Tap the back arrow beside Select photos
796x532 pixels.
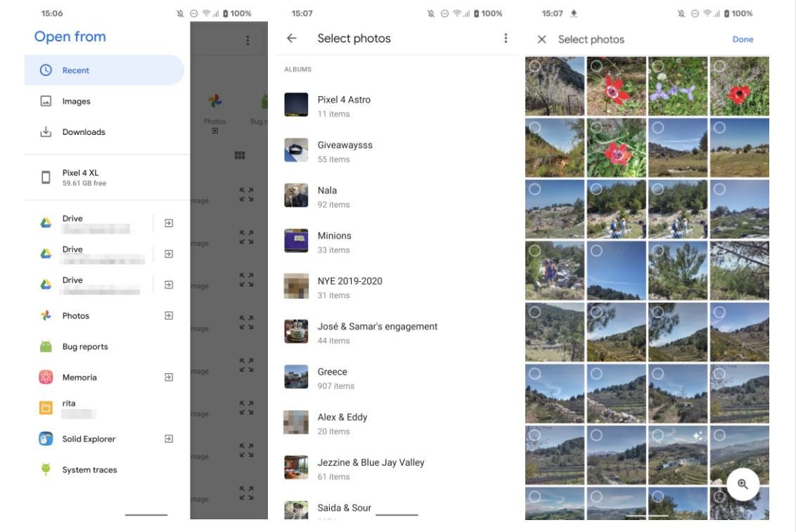point(292,39)
